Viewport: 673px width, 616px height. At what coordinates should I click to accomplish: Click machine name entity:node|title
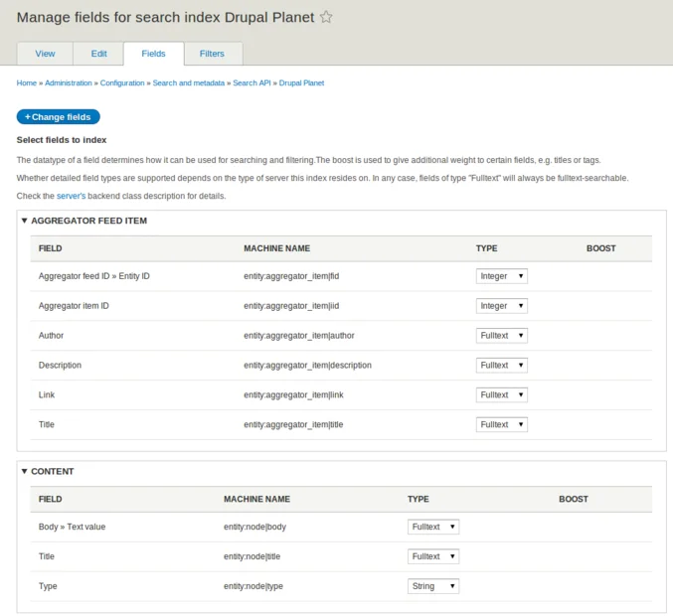pyautogui.click(x=252, y=556)
